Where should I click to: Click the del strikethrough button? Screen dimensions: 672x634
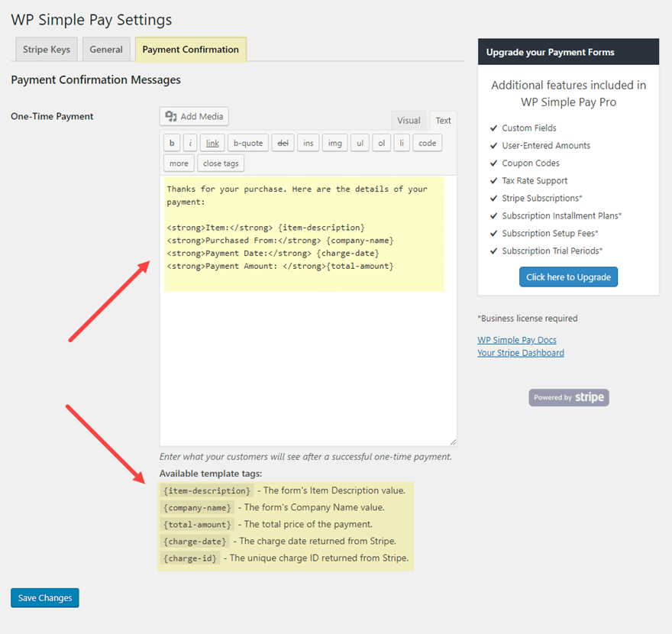pos(283,143)
